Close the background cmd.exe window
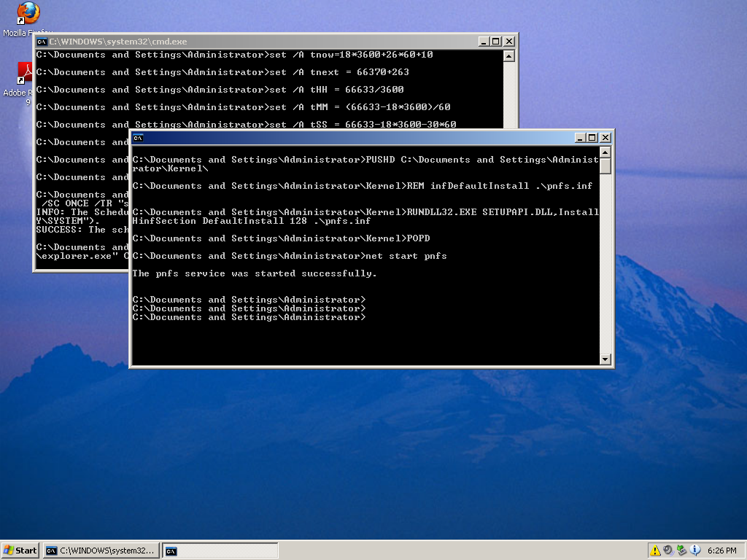The height and width of the screenshot is (560, 747). pyautogui.click(x=508, y=42)
